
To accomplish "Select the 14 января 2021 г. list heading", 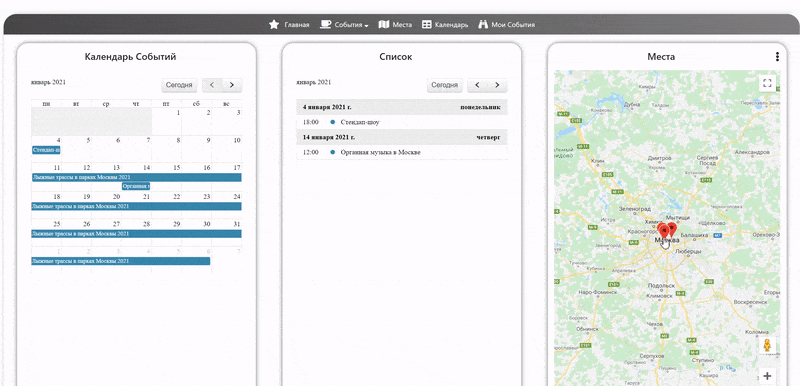I will point(329,137).
